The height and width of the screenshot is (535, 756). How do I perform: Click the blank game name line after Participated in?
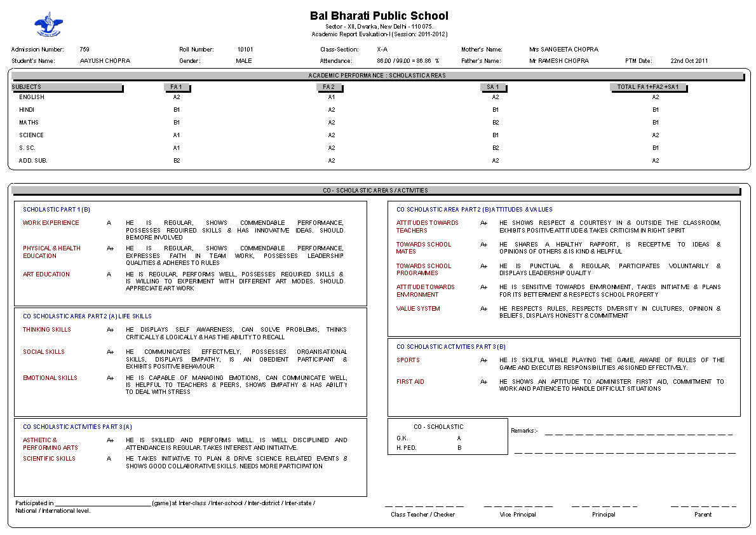[x=102, y=504]
